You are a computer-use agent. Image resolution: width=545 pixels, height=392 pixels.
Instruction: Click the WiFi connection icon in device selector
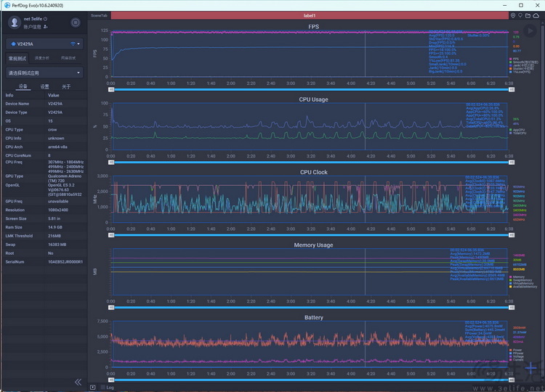(73, 44)
